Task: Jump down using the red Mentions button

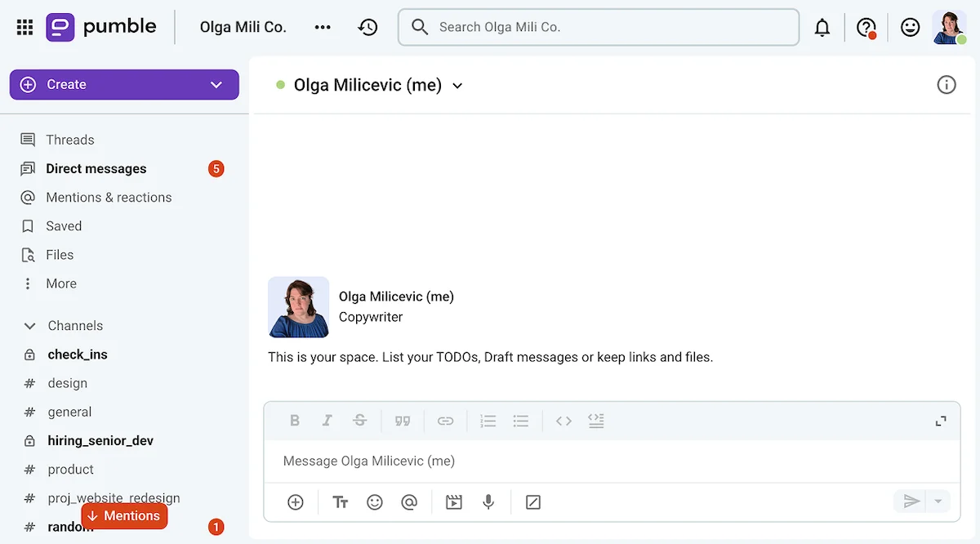Action: pyautogui.click(x=124, y=515)
